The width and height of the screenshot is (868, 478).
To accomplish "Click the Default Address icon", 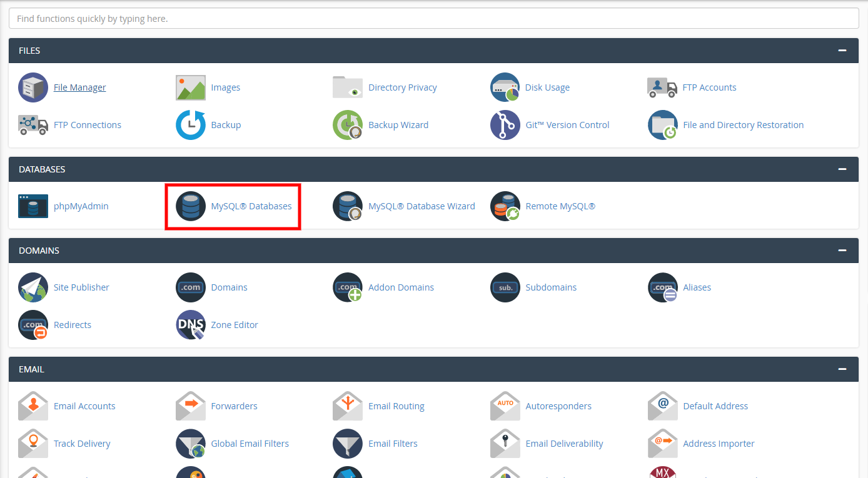I will [662, 406].
